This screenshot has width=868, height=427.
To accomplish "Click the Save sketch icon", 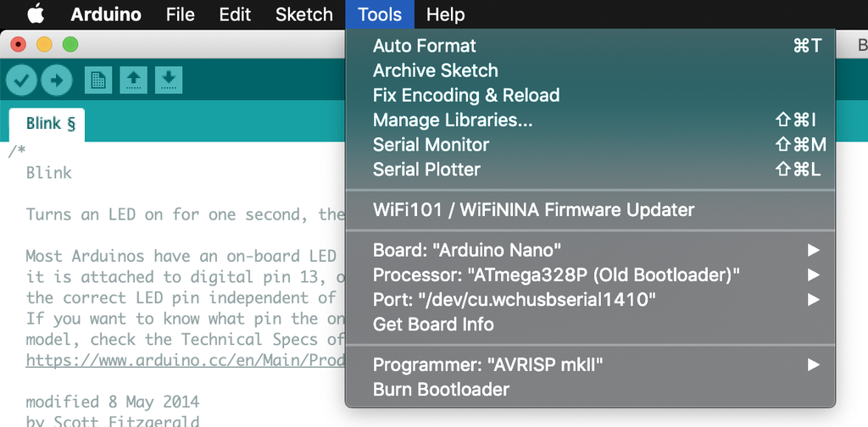I will click(169, 80).
